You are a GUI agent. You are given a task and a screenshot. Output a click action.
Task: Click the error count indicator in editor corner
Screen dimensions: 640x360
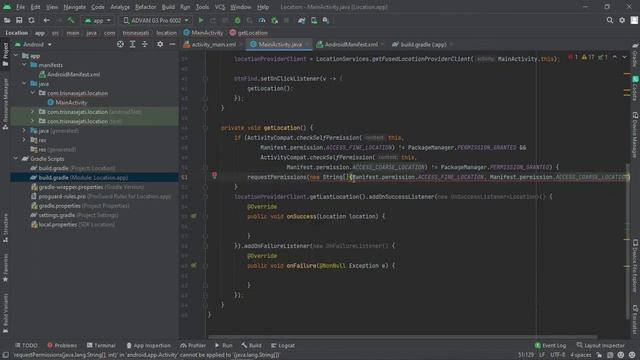point(573,58)
